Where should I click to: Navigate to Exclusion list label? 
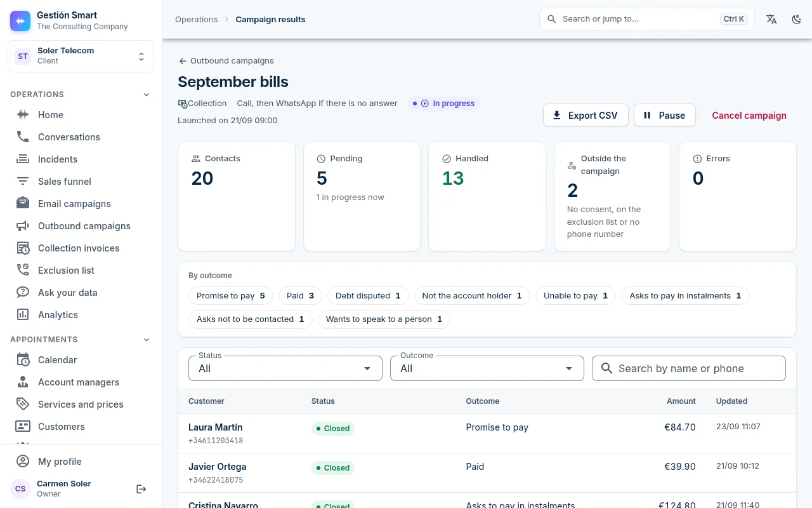coord(66,271)
